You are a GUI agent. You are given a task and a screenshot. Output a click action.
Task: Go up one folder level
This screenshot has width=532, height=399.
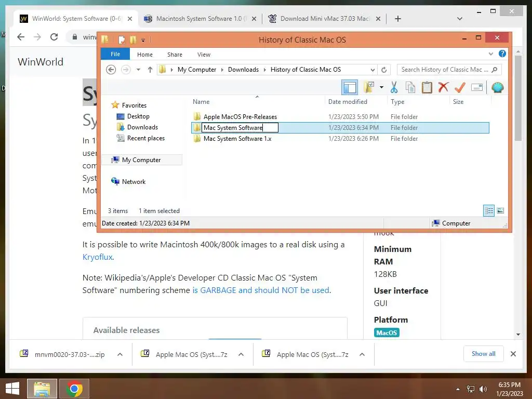pos(150,70)
